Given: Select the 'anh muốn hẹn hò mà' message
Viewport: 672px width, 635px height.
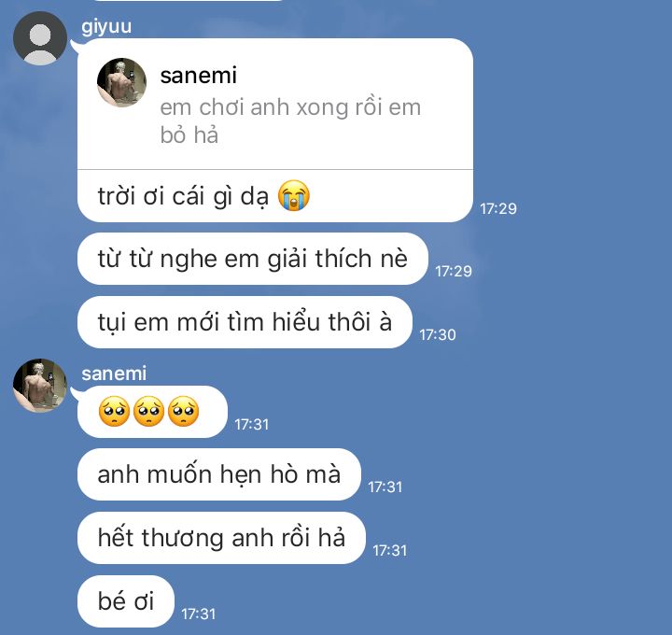Looking at the screenshot, I should coord(218,474).
